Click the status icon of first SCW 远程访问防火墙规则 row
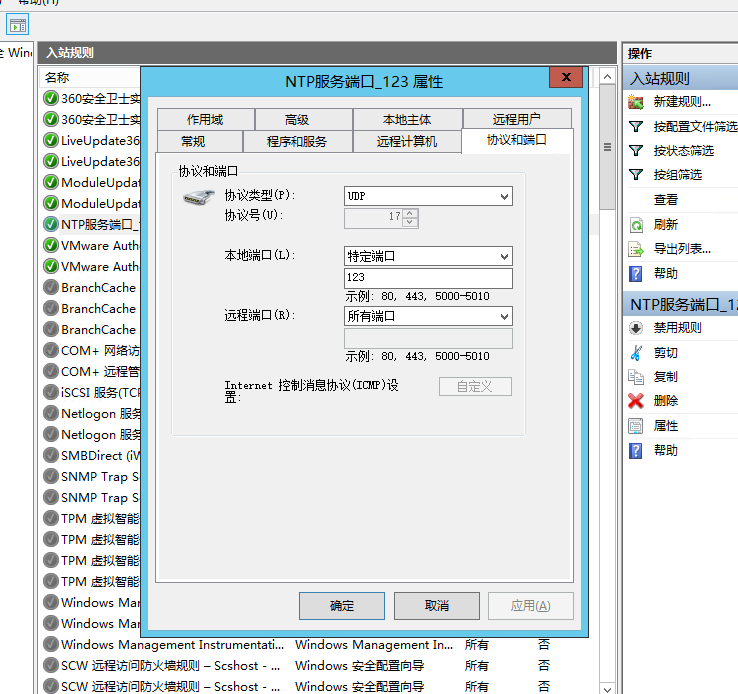This screenshot has height=694, width=738. 51,665
